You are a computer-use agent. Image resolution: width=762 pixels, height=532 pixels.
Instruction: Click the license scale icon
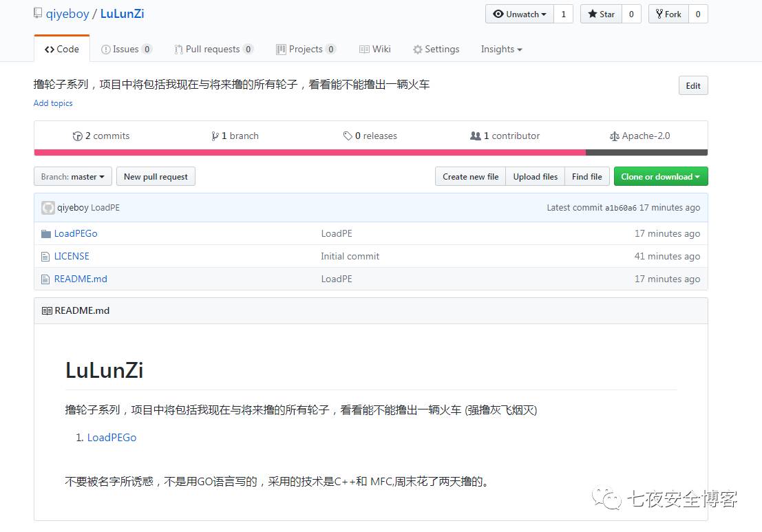click(x=614, y=136)
